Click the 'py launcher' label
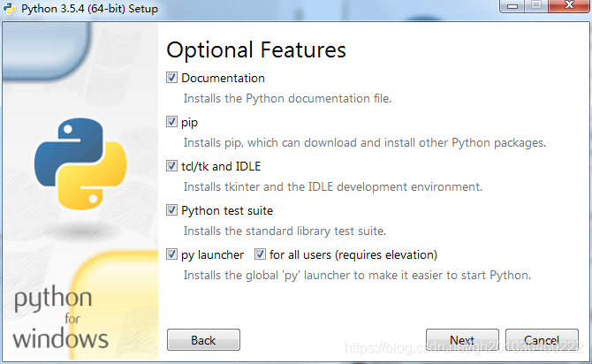 point(213,254)
